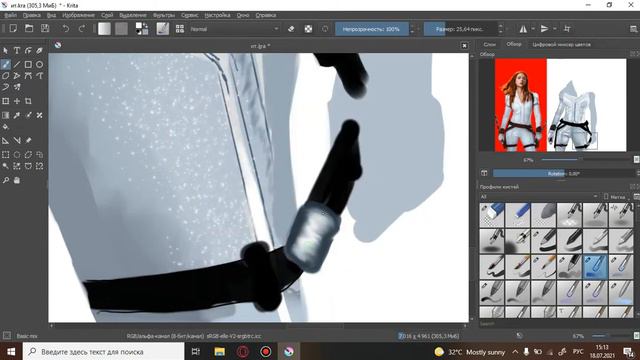This screenshot has width=640, height=360.
Task: Adjust the brush Размер slider
Action: point(460,29)
